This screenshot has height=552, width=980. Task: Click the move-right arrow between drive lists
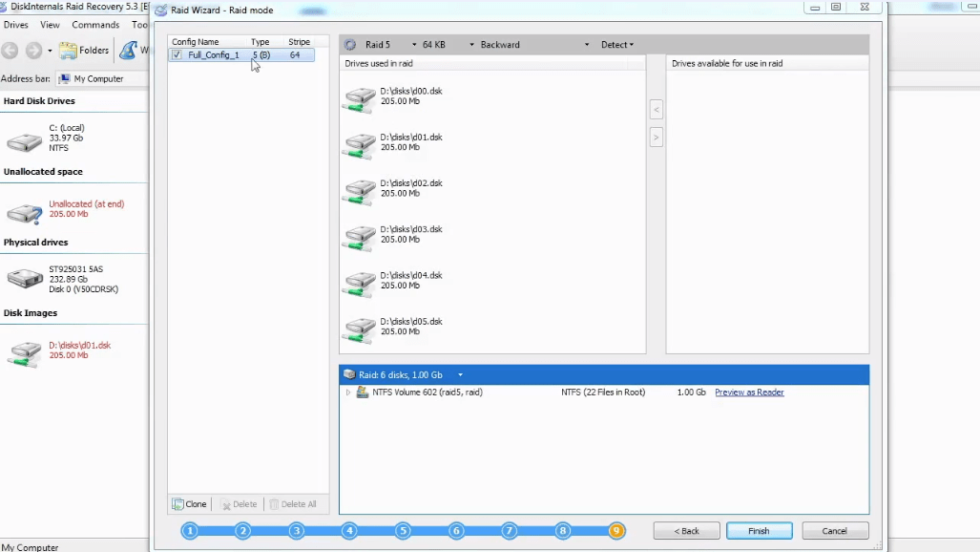[x=656, y=138]
